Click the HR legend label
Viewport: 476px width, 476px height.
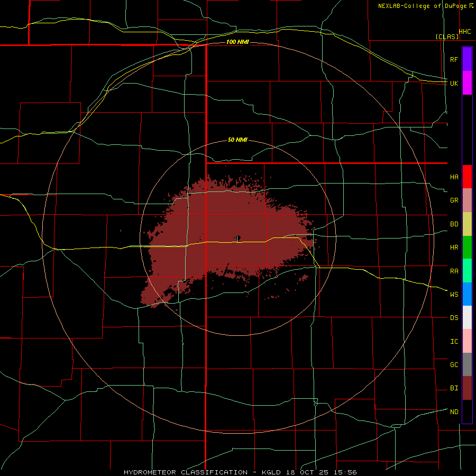point(454,248)
